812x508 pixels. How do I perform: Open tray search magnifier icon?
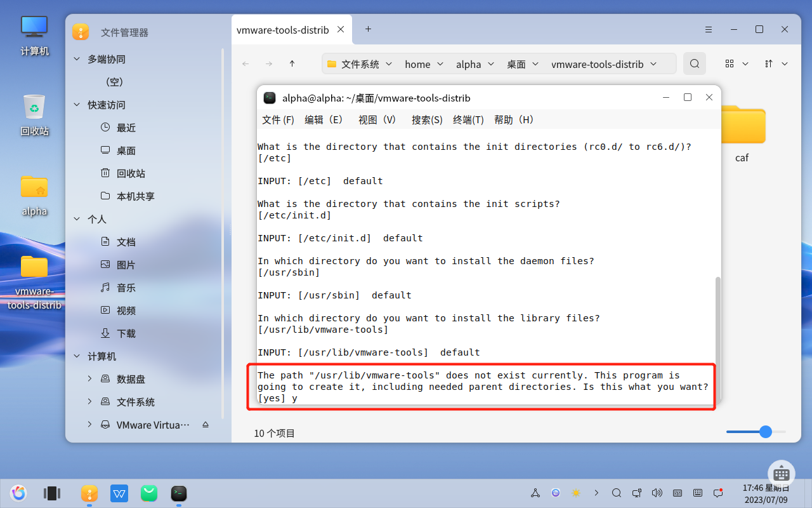coord(616,493)
